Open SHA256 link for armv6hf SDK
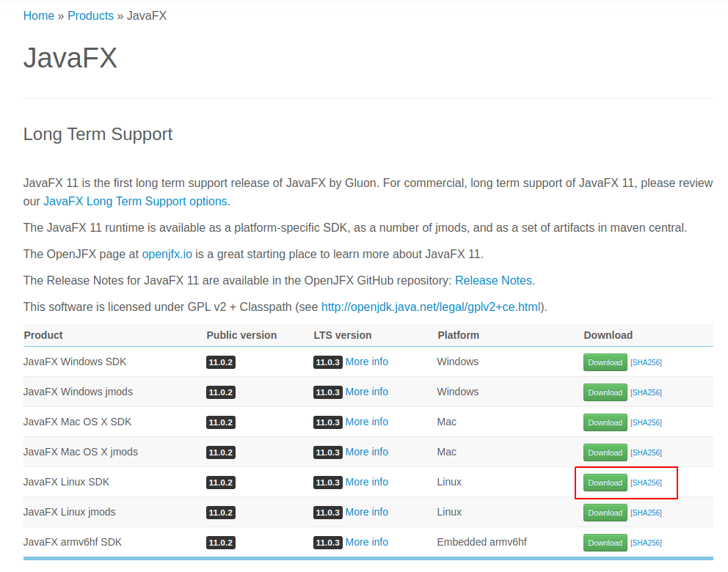Image resolution: width=728 pixels, height=572 pixels. (x=646, y=543)
